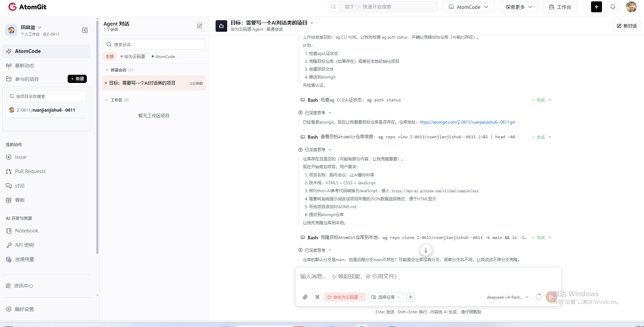Click the agent robot icon beside the title
This screenshot has height=327, width=644.
[221, 26]
